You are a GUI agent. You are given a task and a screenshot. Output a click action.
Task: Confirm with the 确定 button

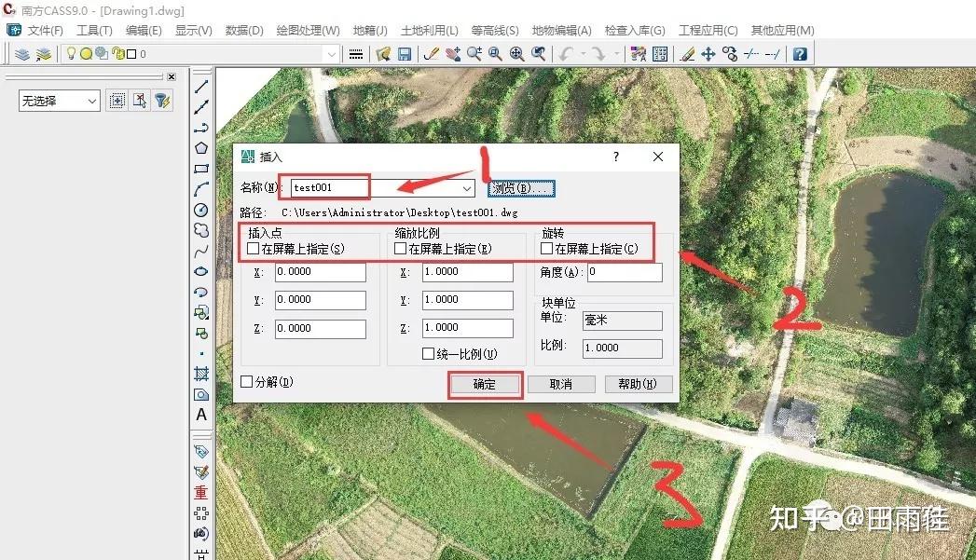(484, 385)
